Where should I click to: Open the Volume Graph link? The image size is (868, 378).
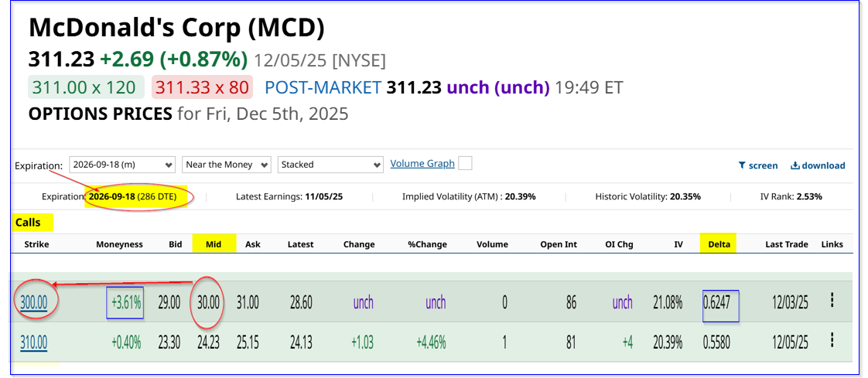click(422, 164)
